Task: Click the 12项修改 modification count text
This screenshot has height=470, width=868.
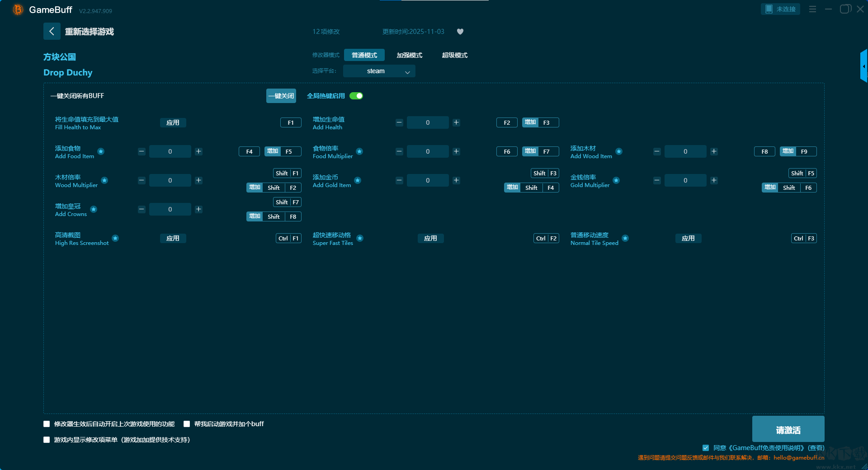Action: pyautogui.click(x=326, y=32)
